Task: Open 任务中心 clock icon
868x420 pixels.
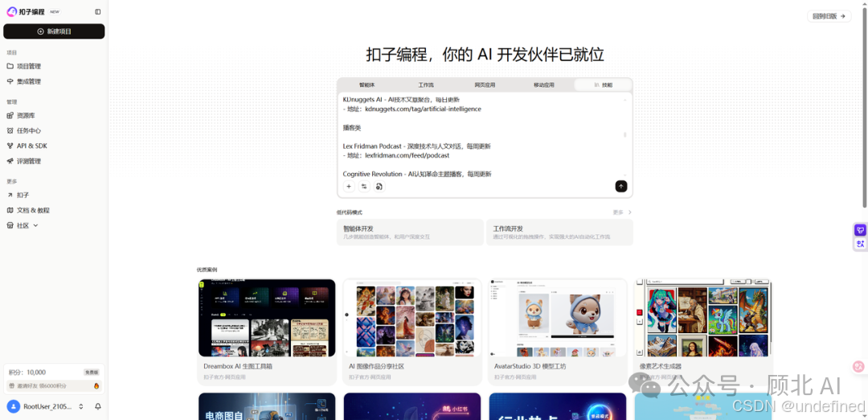Action: pos(10,131)
